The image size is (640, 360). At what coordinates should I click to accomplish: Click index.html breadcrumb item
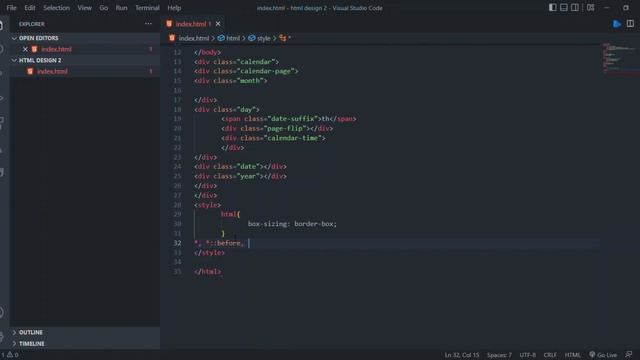click(193, 38)
